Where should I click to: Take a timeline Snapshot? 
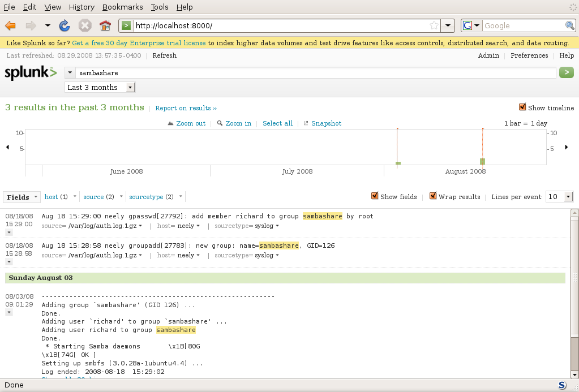(323, 123)
